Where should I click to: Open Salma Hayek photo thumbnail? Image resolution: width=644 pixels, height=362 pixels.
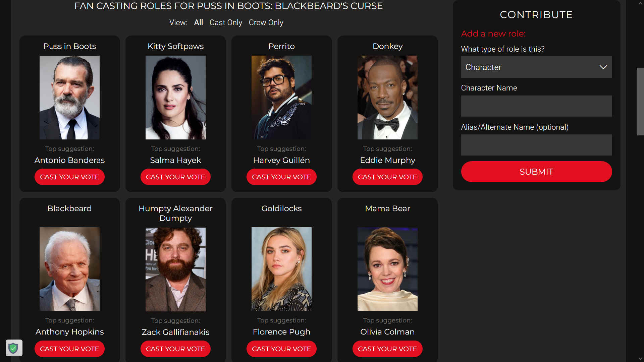click(175, 98)
